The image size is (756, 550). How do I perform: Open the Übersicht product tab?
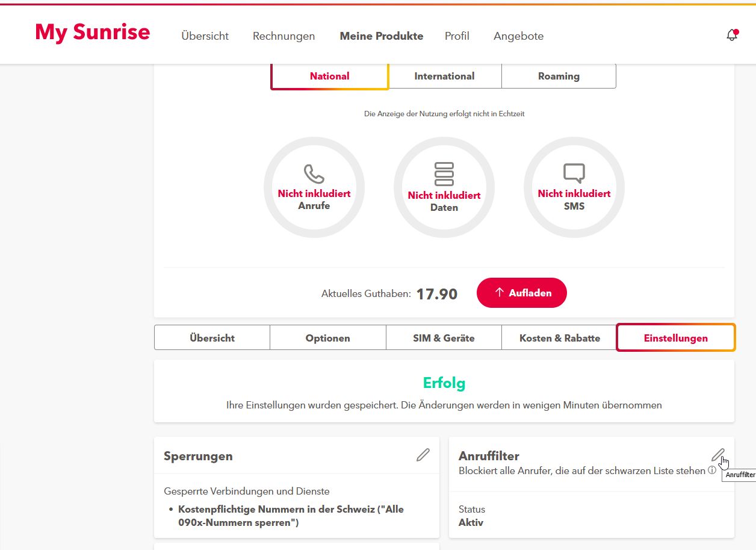pos(212,338)
